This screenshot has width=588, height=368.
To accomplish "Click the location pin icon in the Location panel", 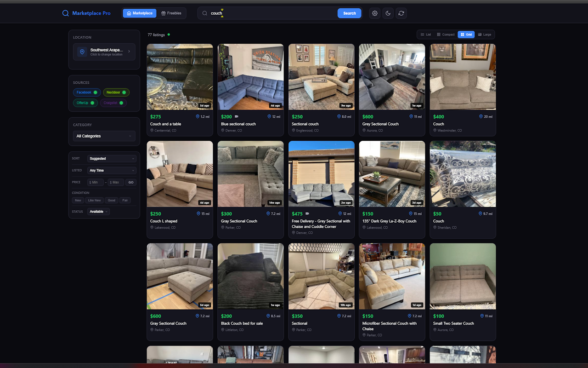I will 82,52.
